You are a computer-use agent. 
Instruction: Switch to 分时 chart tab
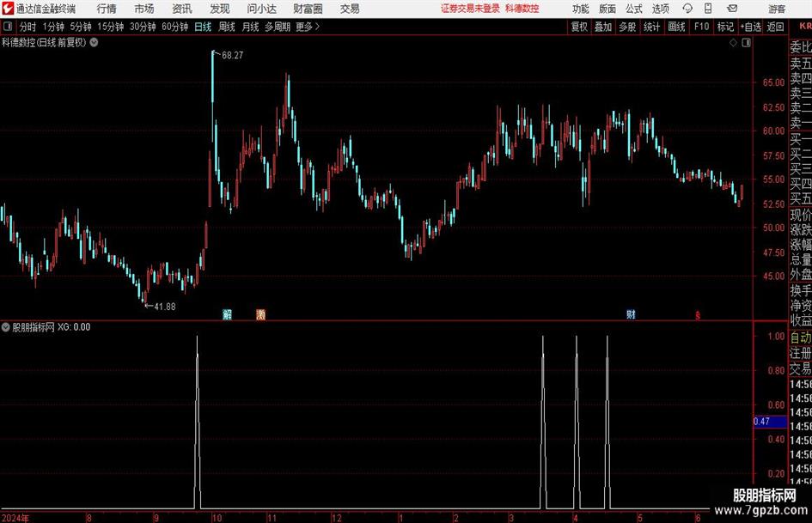tap(28, 27)
